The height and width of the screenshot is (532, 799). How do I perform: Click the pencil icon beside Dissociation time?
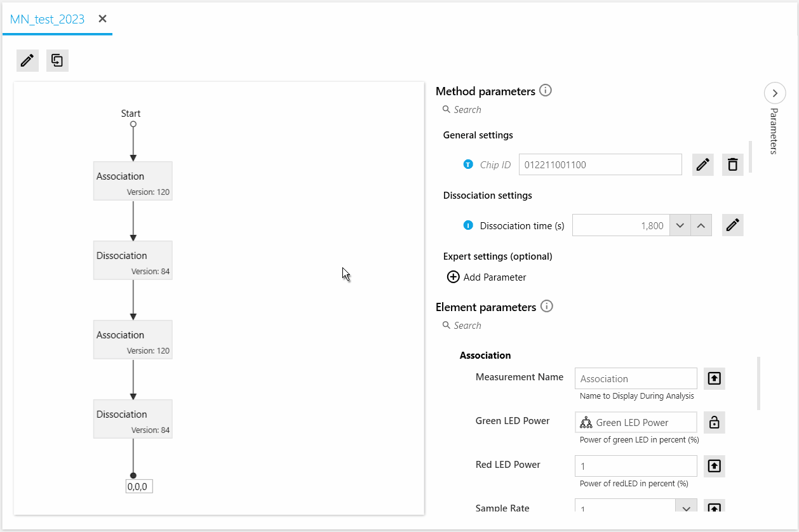[732, 225]
